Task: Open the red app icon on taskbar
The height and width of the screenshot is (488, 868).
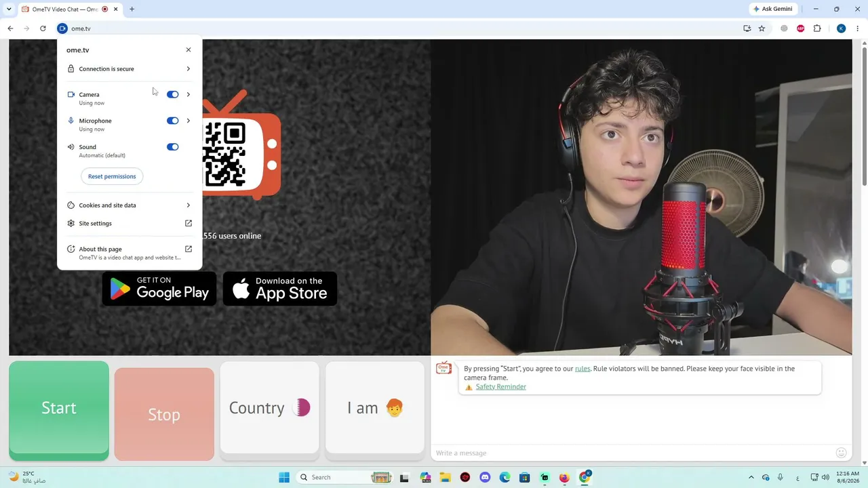Action: (465, 477)
